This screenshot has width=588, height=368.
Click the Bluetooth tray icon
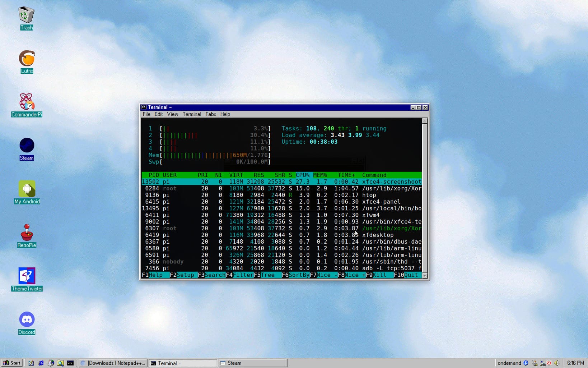click(x=526, y=363)
